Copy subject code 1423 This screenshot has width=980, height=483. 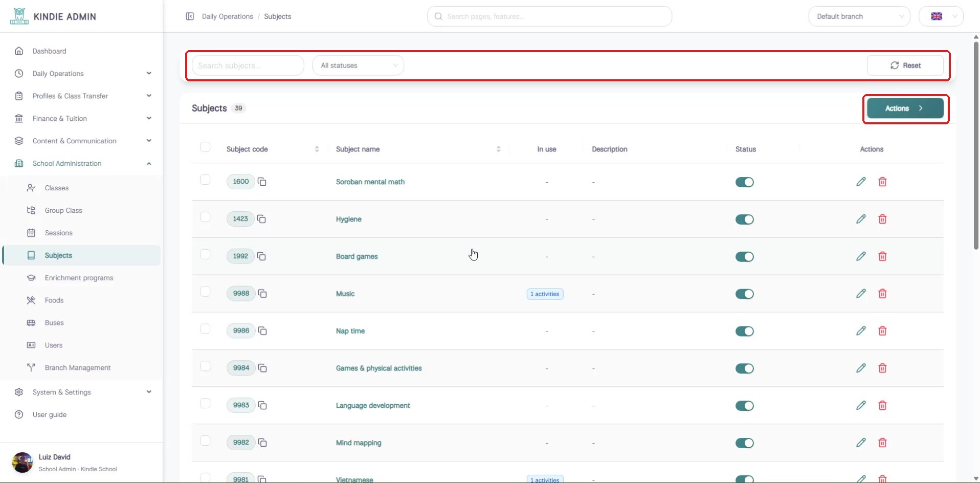point(261,219)
